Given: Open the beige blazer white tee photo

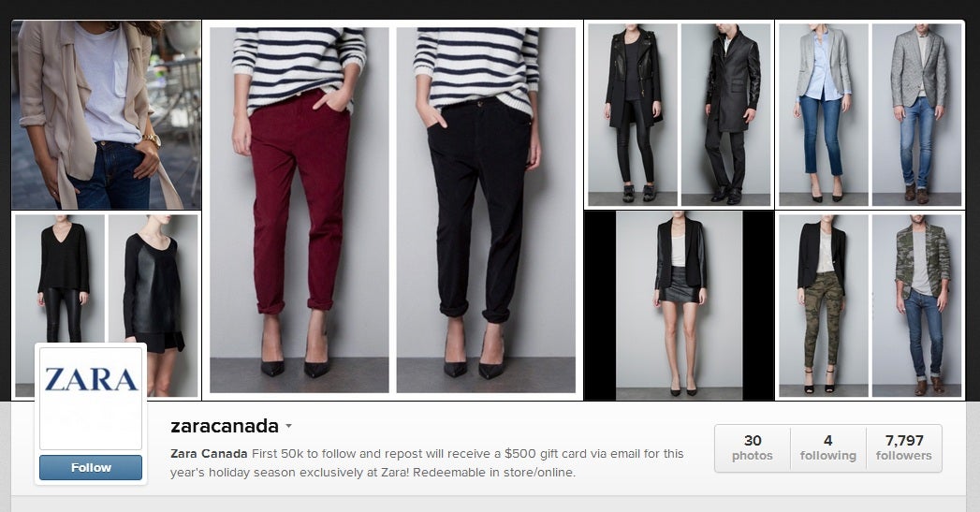Looking at the screenshot, I should (x=107, y=114).
